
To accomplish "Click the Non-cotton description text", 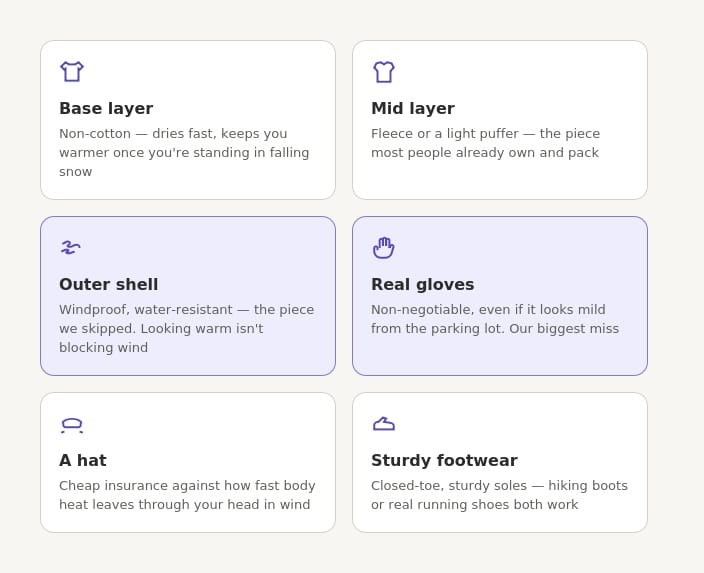I will coord(184,153).
